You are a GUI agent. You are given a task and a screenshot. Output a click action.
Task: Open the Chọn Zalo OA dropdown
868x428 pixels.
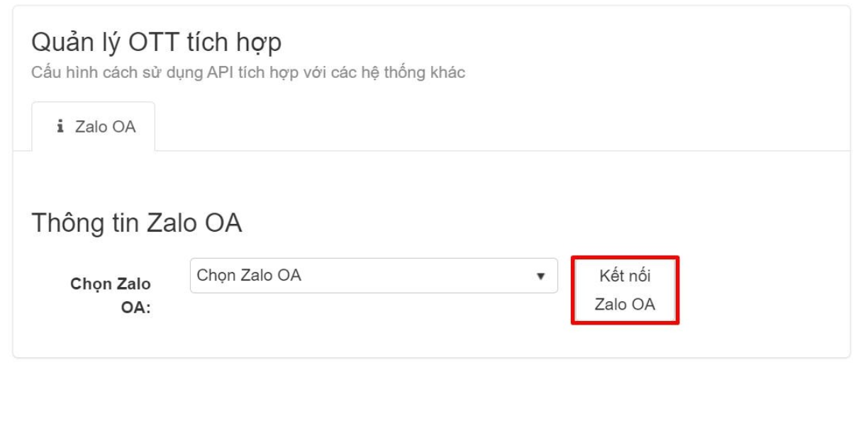coord(374,276)
